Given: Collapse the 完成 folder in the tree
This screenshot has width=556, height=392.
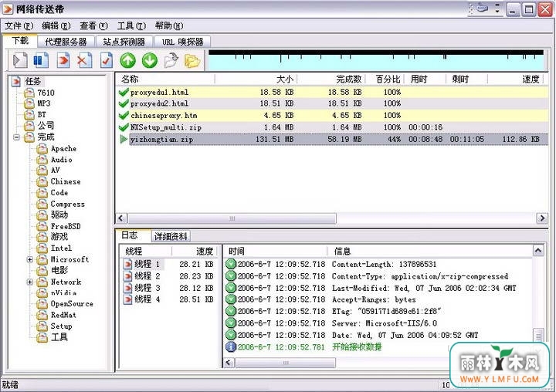Looking at the screenshot, I should click(x=16, y=137).
